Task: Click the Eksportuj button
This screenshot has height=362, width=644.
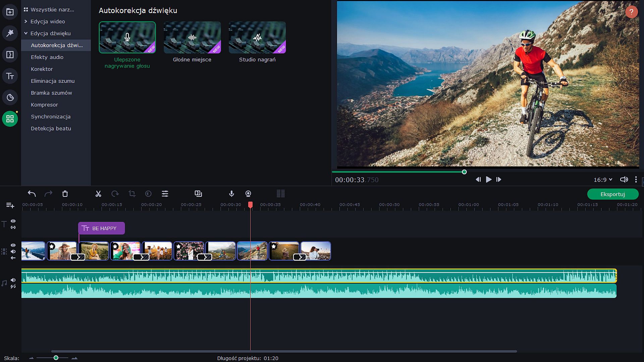Action: pyautogui.click(x=612, y=194)
